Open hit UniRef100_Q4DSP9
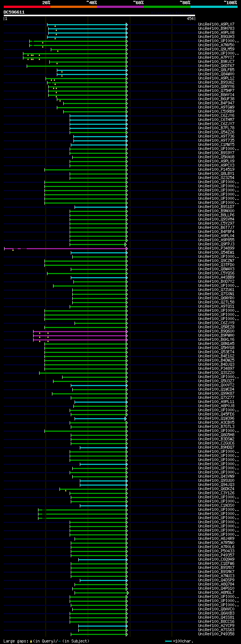The image size is (241, 644). click(216, 580)
